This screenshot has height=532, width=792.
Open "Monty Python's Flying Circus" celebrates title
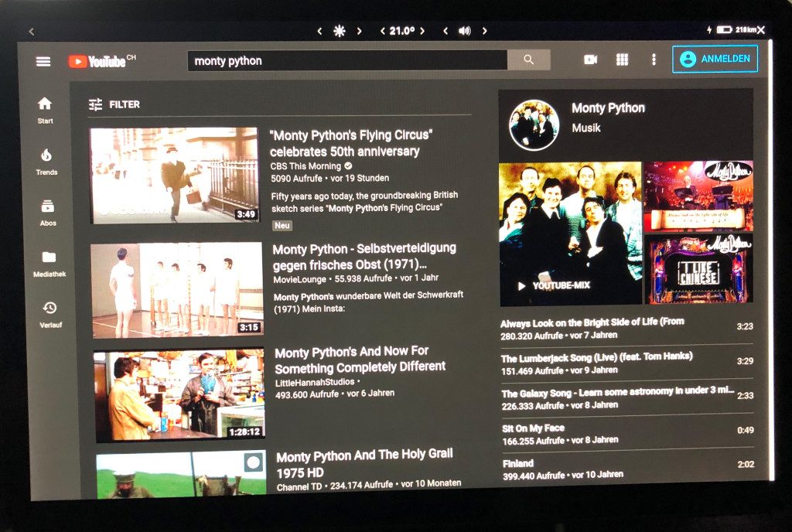click(350, 143)
